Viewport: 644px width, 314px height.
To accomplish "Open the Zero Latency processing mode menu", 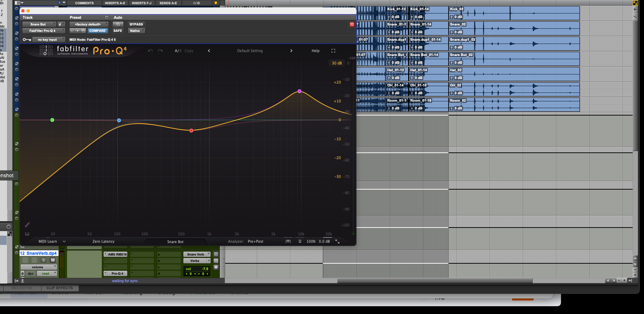I will (104, 241).
